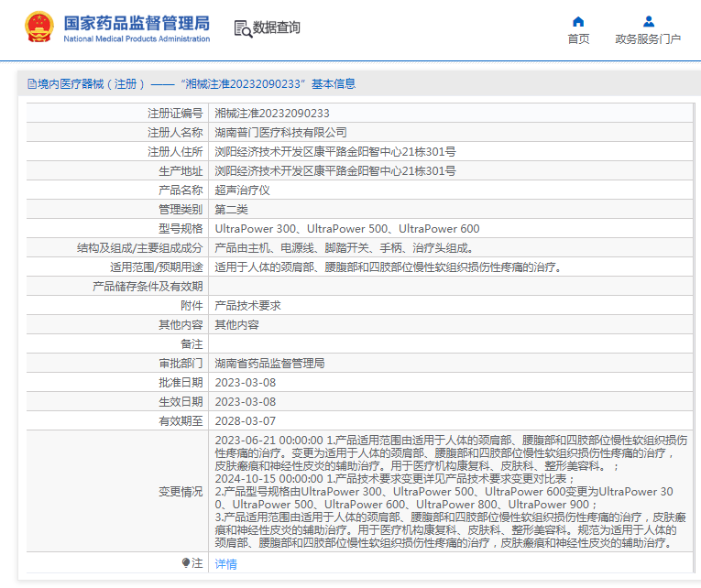Open the 数据查询 search icon
The image size is (701, 588).
point(243,28)
